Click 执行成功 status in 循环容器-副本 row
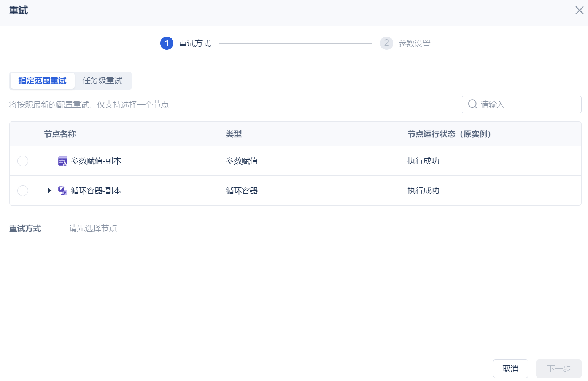 [x=423, y=191]
